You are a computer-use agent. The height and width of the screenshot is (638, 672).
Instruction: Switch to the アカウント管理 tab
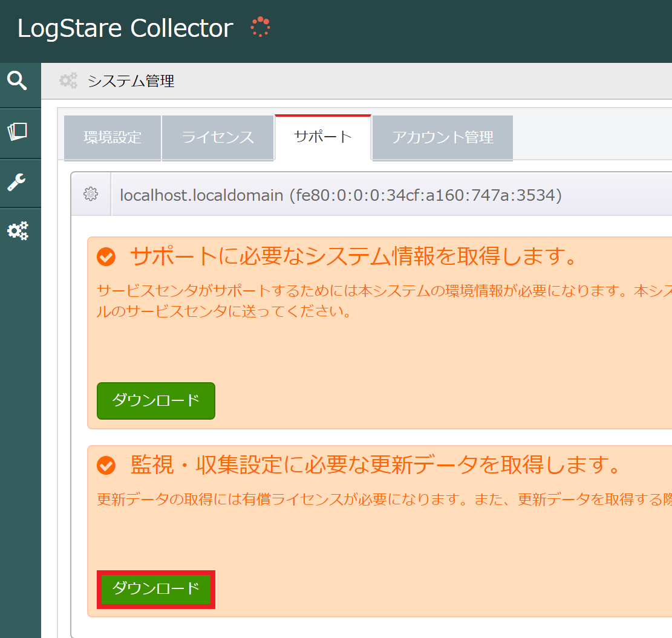pos(442,137)
